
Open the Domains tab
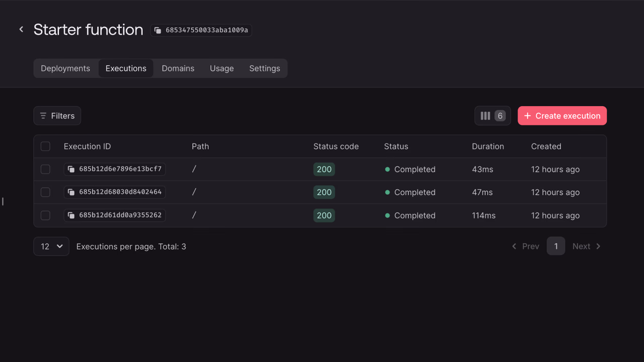coord(178,68)
